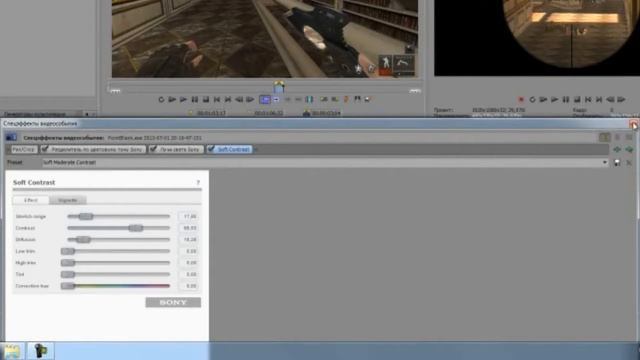Click the Contrast value field
The height and width of the screenshot is (360, 640).
(x=189, y=228)
